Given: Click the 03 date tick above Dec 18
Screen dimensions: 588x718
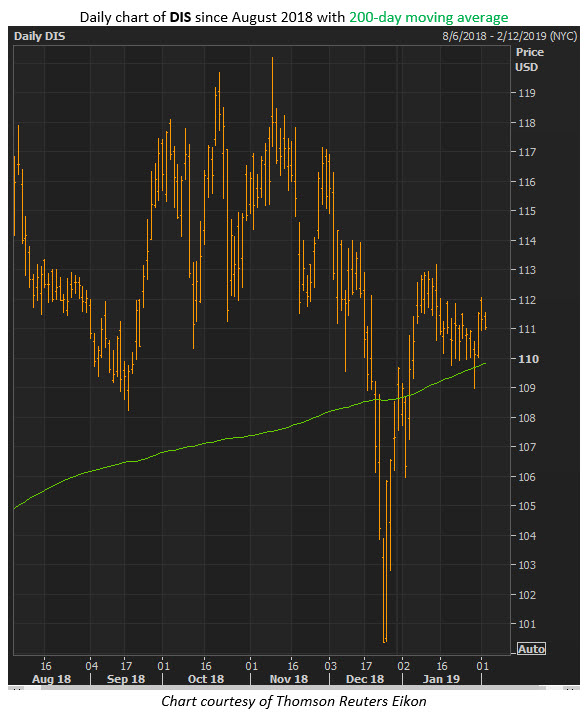Looking at the screenshot, I should (331, 666).
